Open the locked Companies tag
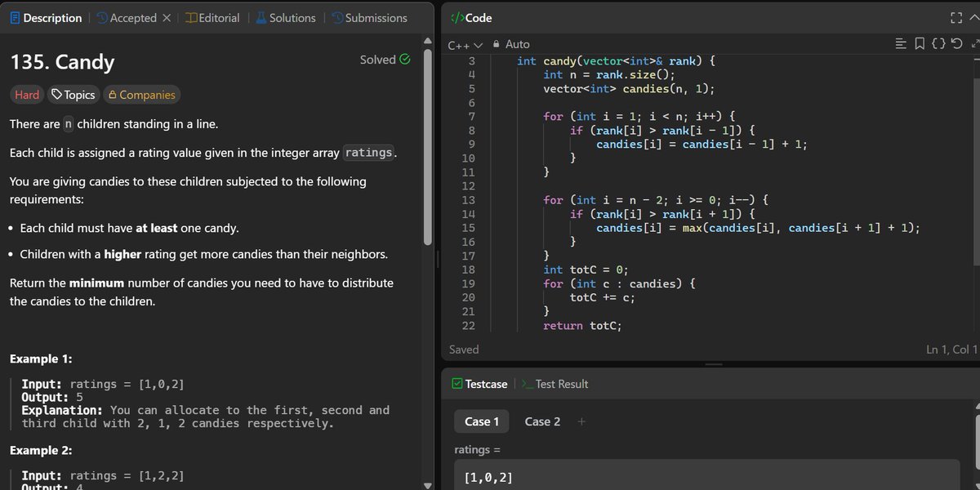Screen dimensions: 980x490 141,95
